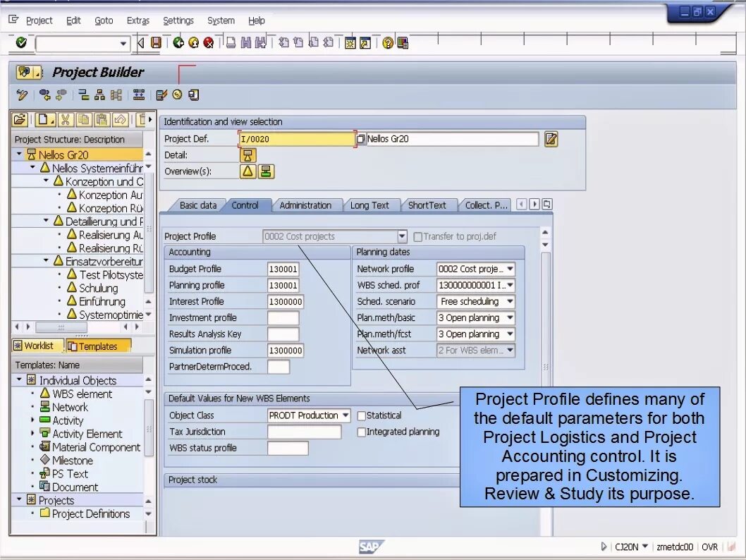Click the Hierarchy Graphic icon in Project Builder toolbar

(x=99, y=95)
